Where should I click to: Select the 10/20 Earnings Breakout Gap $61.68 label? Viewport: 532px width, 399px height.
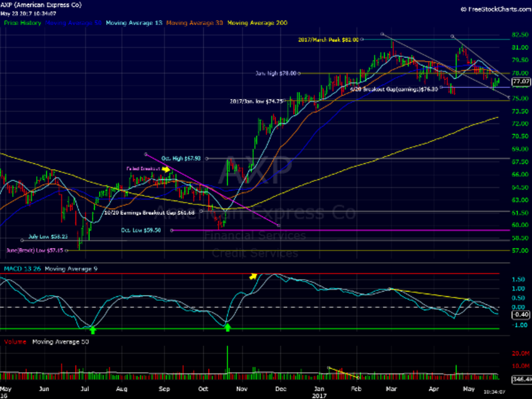149,212
